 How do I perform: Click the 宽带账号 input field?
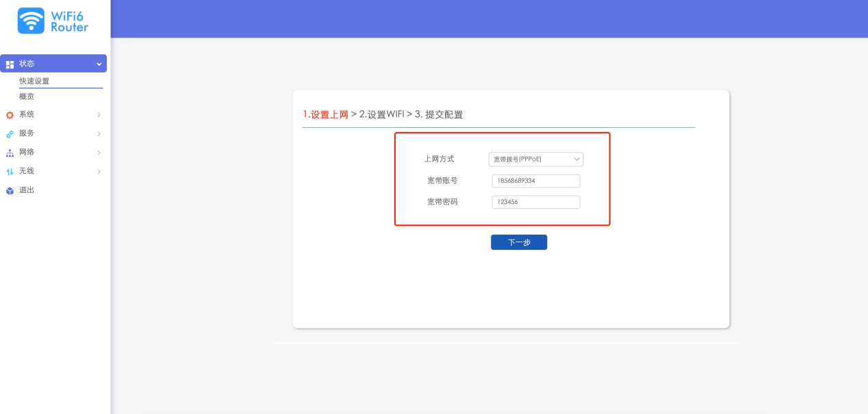coord(536,181)
